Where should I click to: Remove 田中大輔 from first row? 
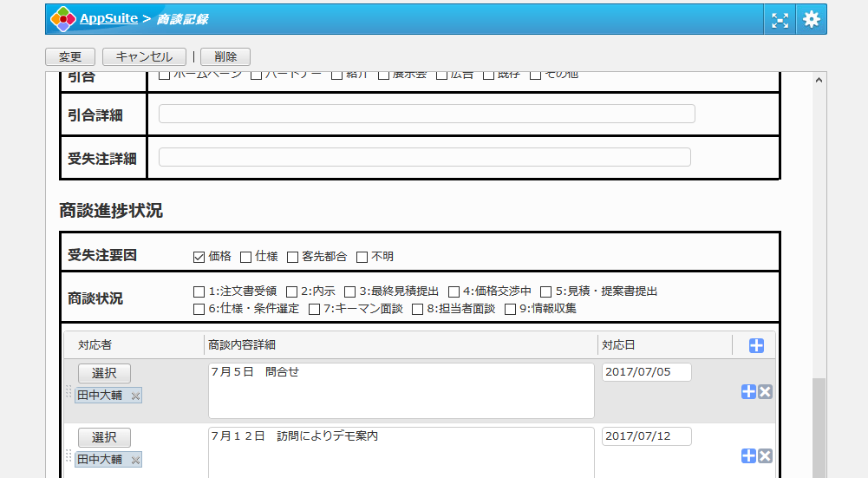[x=135, y=396]
